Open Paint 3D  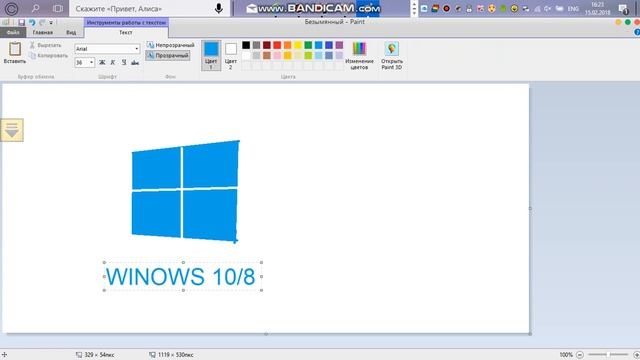[391, 56]
